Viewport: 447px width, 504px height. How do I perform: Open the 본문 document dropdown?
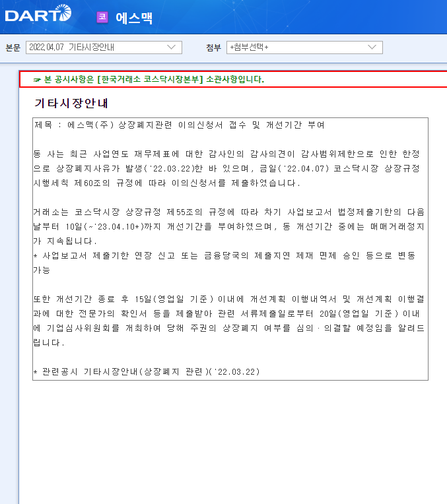coord(104,47)
